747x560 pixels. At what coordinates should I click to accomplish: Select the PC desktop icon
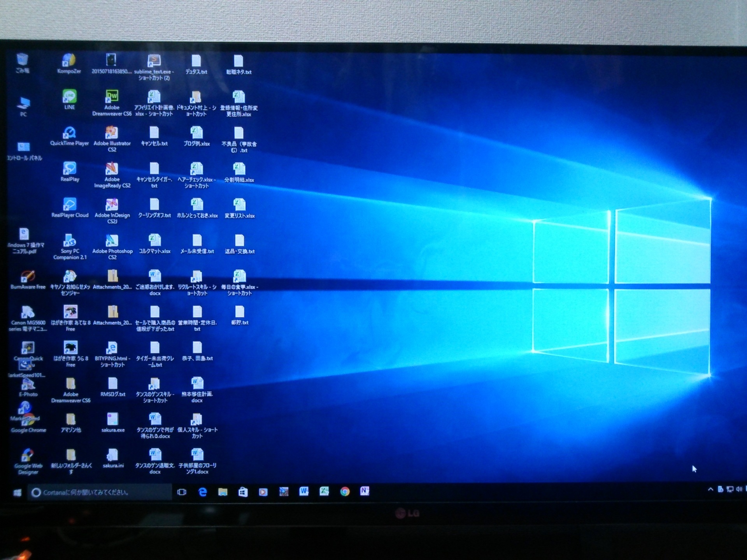[x=24, y=107]
